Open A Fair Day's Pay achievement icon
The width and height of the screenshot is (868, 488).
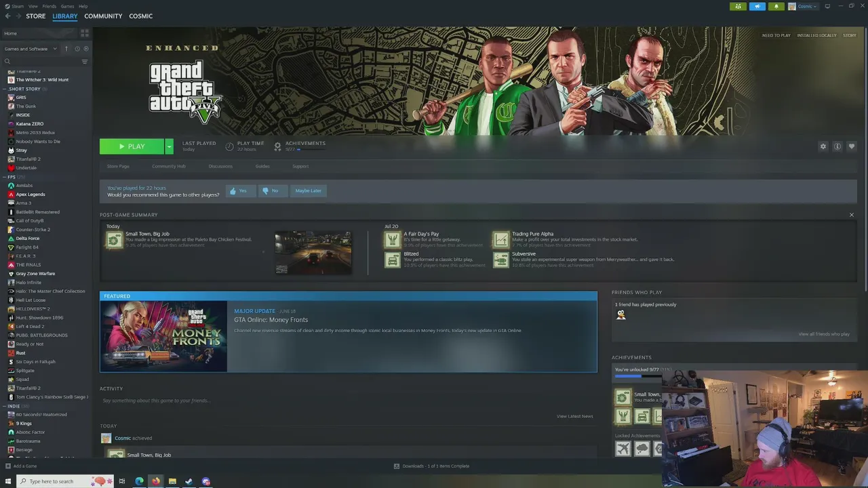[393, 239]
